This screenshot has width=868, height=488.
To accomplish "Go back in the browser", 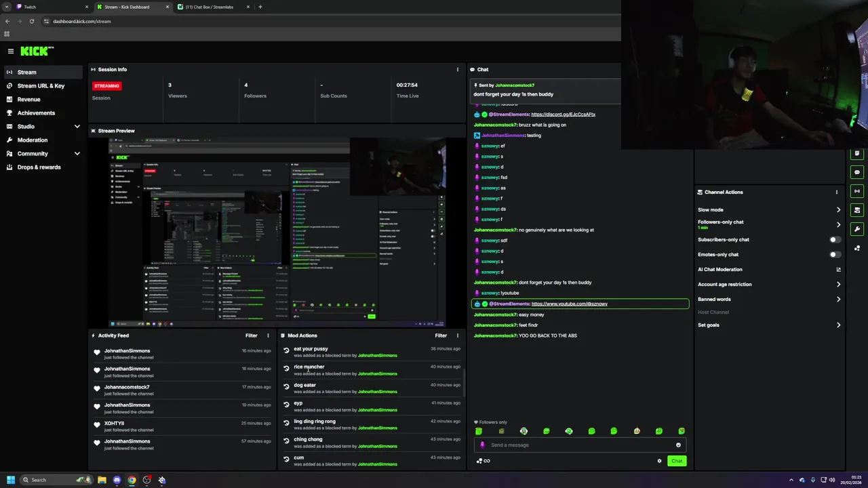I will 7,21.
